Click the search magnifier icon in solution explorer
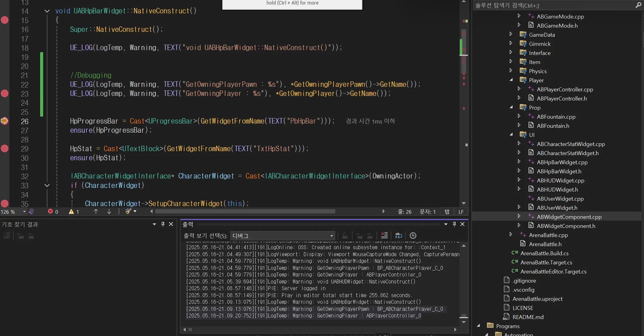This screenshot has height=336, width=644. click(x=638, y=5)
